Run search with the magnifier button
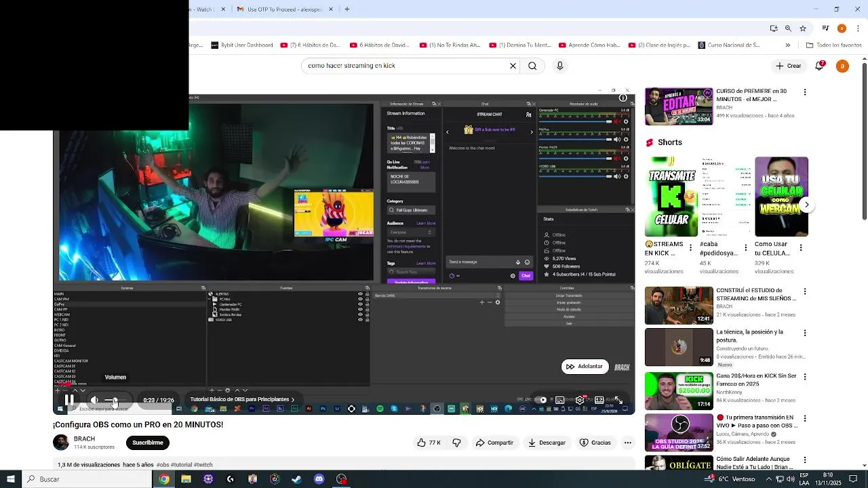 (x=532, y=66)
